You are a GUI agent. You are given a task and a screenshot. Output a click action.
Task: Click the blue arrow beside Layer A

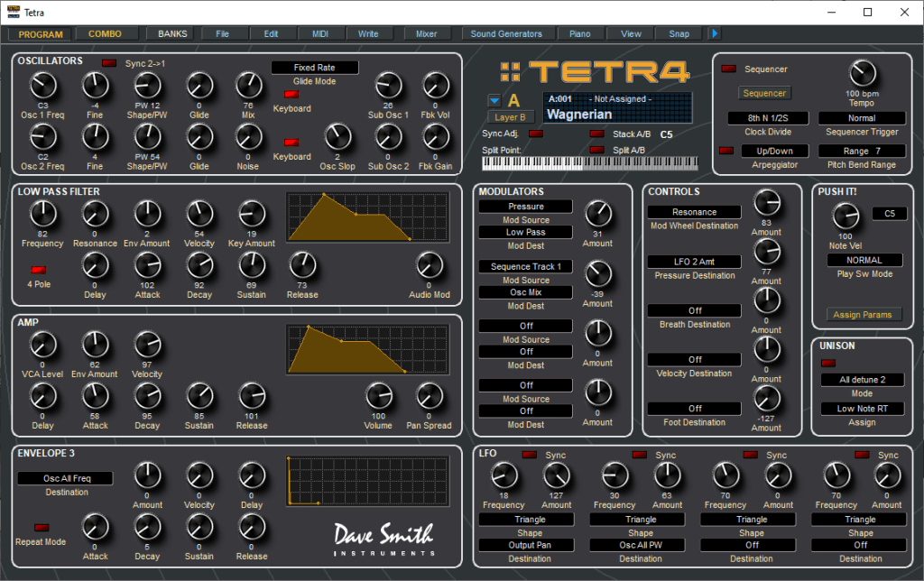point(494,100)
